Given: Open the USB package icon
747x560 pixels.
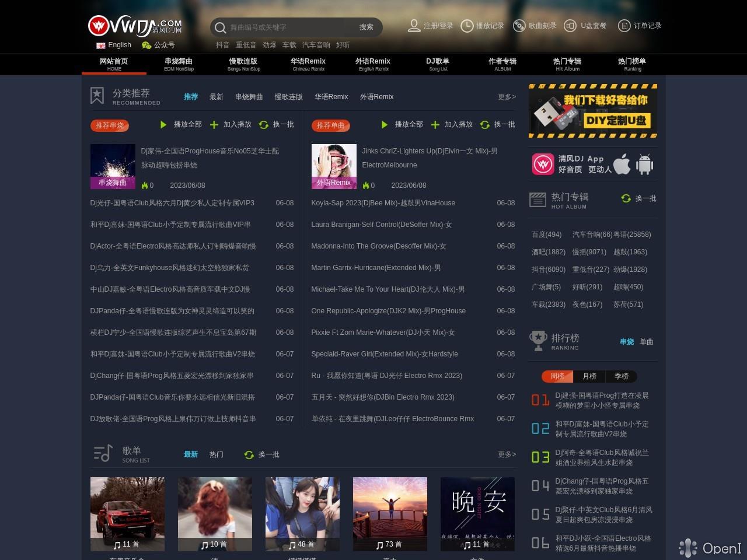Looking at the screenshot, I should [x=570, y=26].
